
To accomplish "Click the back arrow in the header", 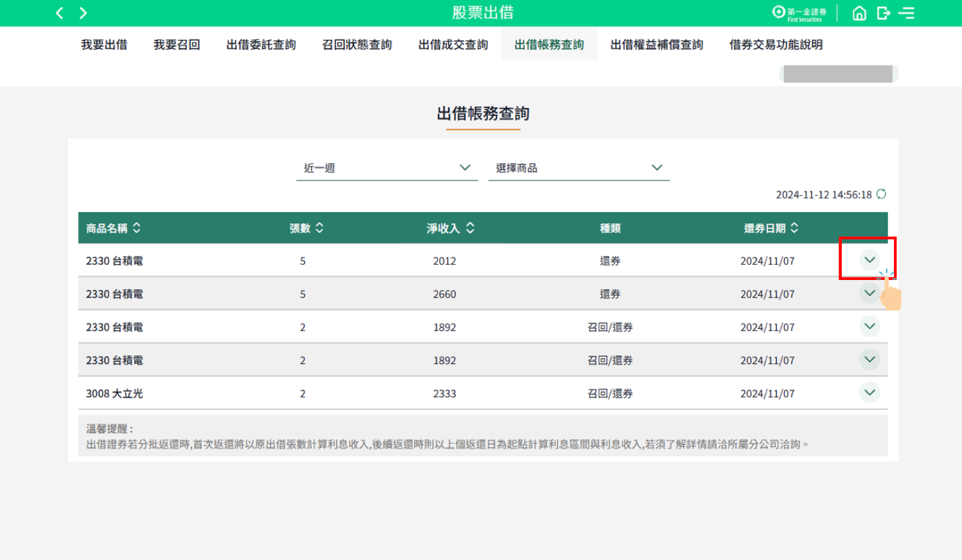I will coord(60,13).
